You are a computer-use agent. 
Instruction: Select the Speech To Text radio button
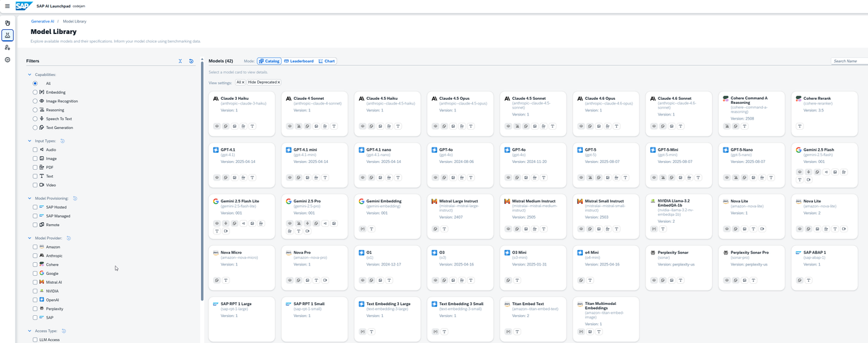coord(35,119)
